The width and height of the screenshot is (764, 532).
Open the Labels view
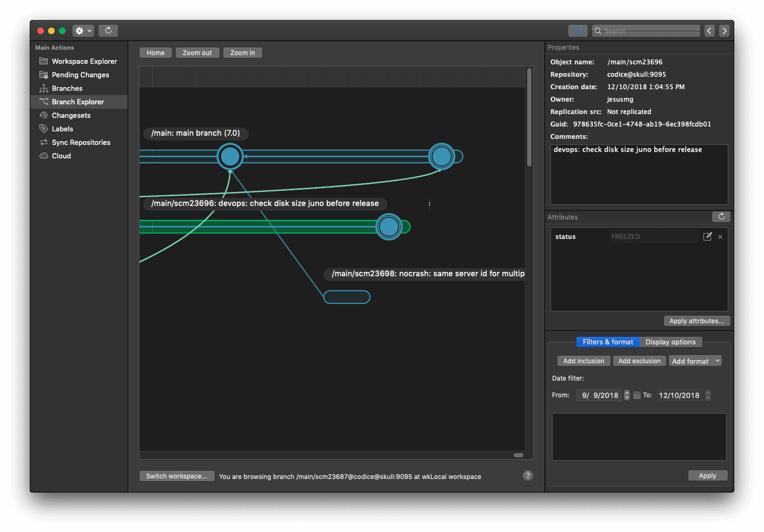tap(62, 129)
